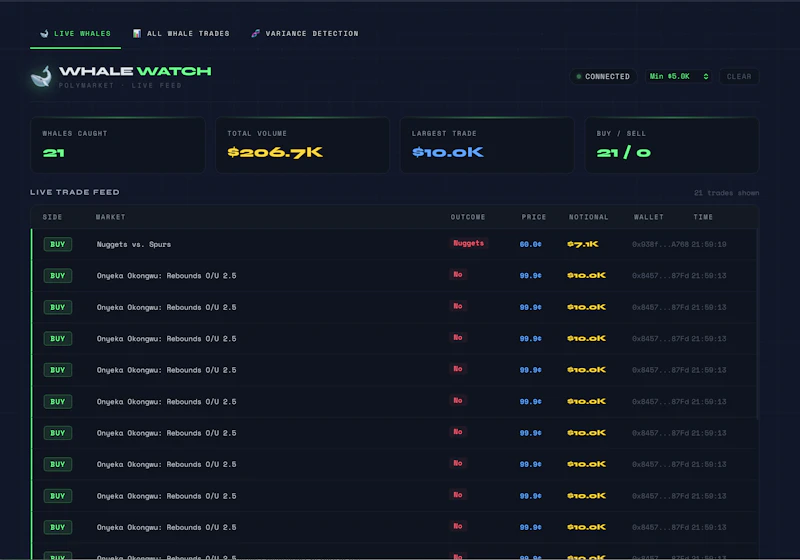This screenshot has width=800, height=560.
Task: Click wallet address 0x938f...A768
Action: (660, 244)
